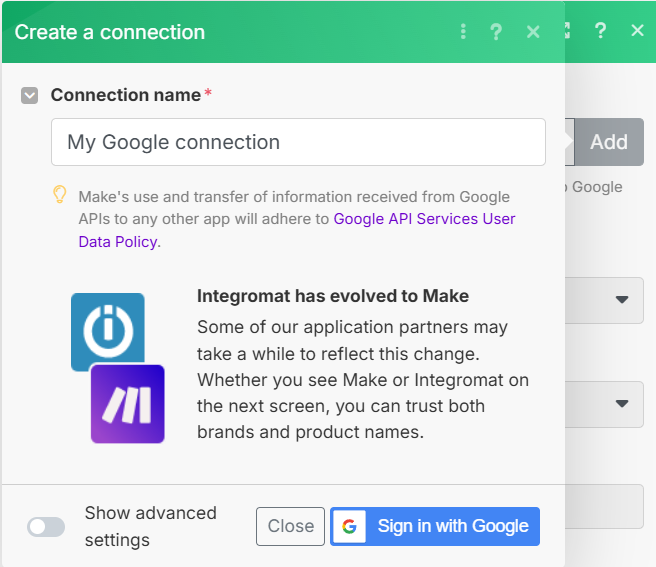Open the three-dot options menu in dialog header
Viewport: 656px width, 567px height.
click(x=463, y=32)
